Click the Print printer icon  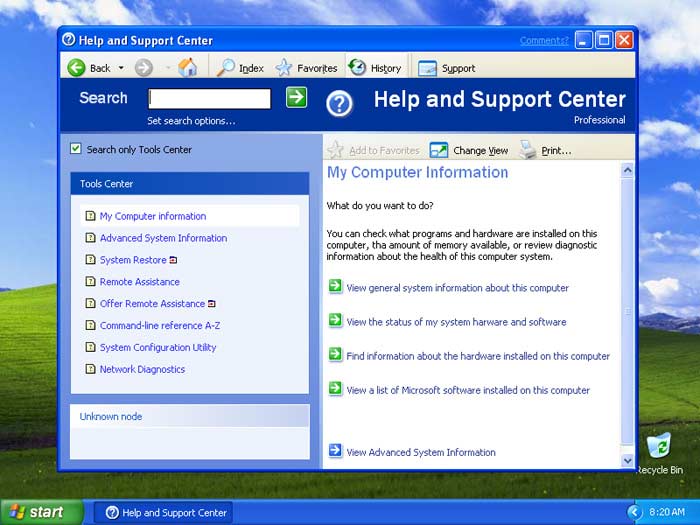click(x=527, y=150)
